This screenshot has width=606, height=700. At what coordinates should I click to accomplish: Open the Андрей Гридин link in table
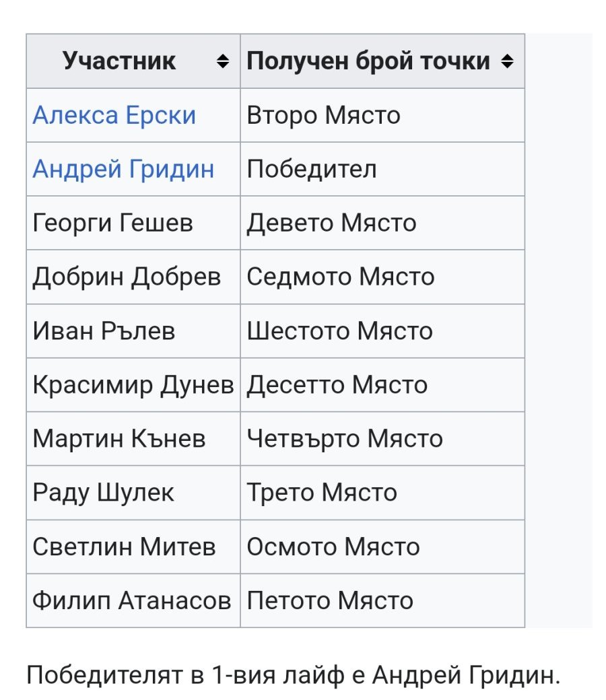123,169
